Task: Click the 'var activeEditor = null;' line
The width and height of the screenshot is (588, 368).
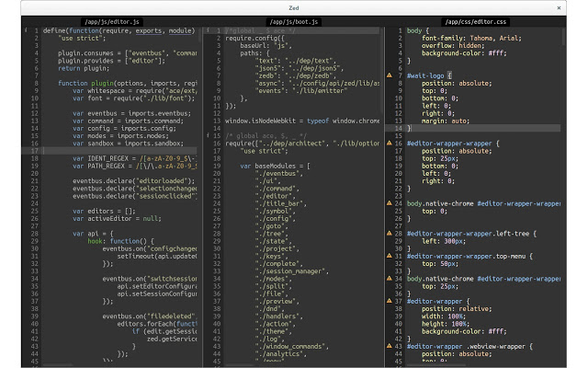Action: tap(117, 219)
